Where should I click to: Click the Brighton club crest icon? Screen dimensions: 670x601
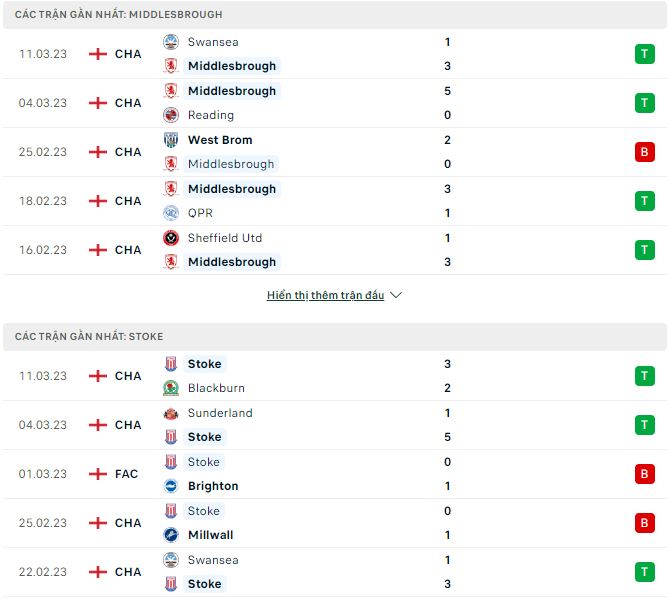pos(171,486)
